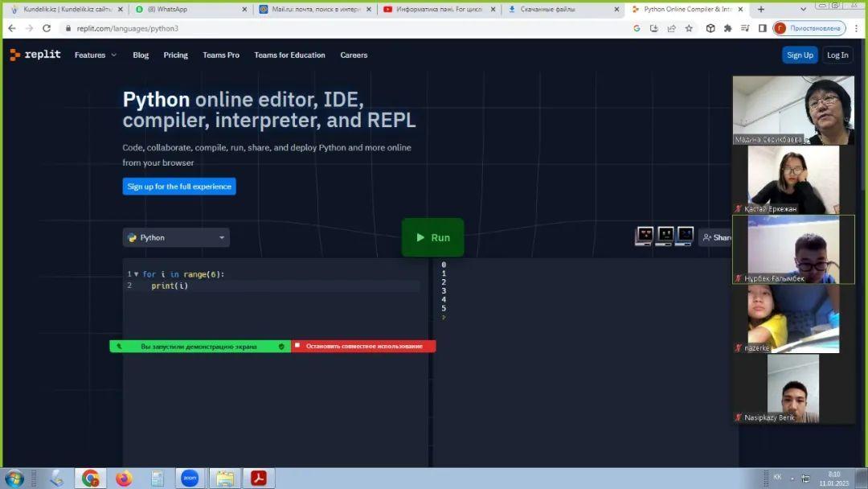Click the console output prompt
The width and height of the screenshot is (868, 489).
point(444,318)
